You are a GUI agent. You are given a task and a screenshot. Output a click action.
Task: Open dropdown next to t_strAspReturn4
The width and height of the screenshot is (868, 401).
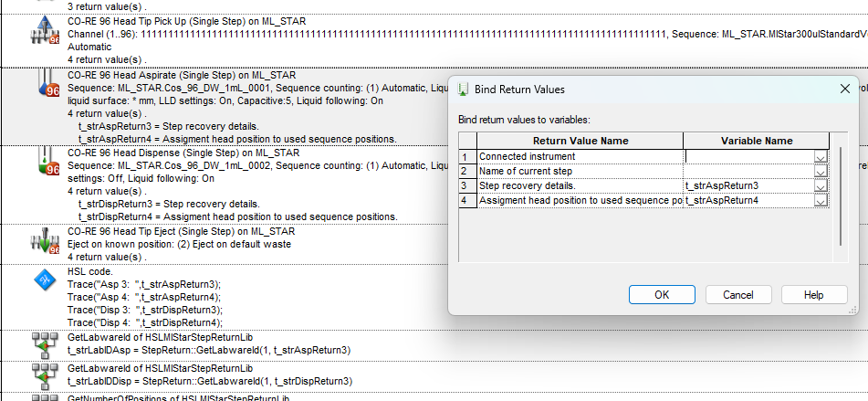[821, 201]
